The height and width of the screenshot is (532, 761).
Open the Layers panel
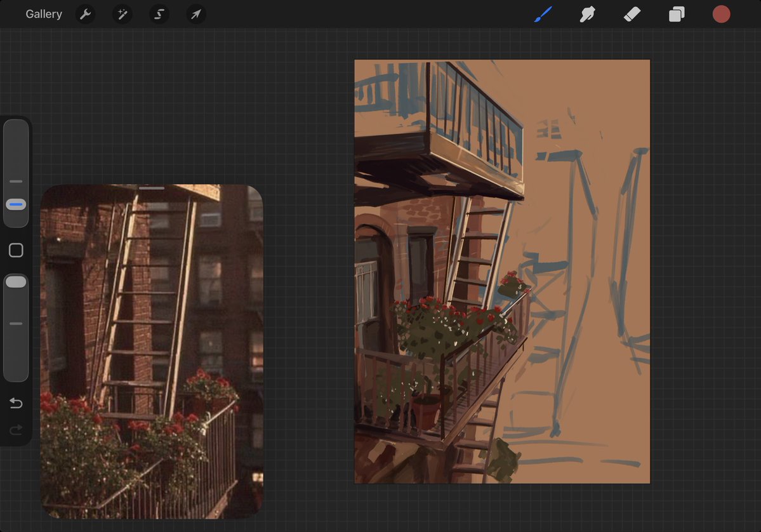pyautogui.click(x=677, y=14)
